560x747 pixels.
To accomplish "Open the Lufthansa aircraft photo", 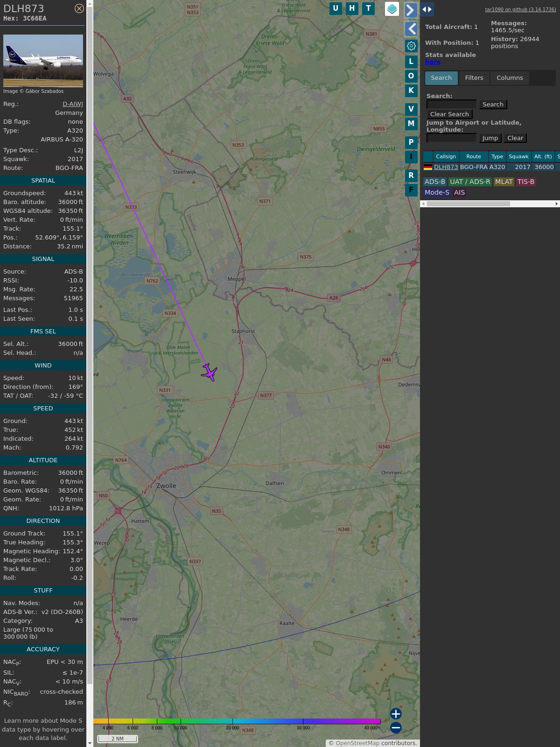I will [43, 61].
